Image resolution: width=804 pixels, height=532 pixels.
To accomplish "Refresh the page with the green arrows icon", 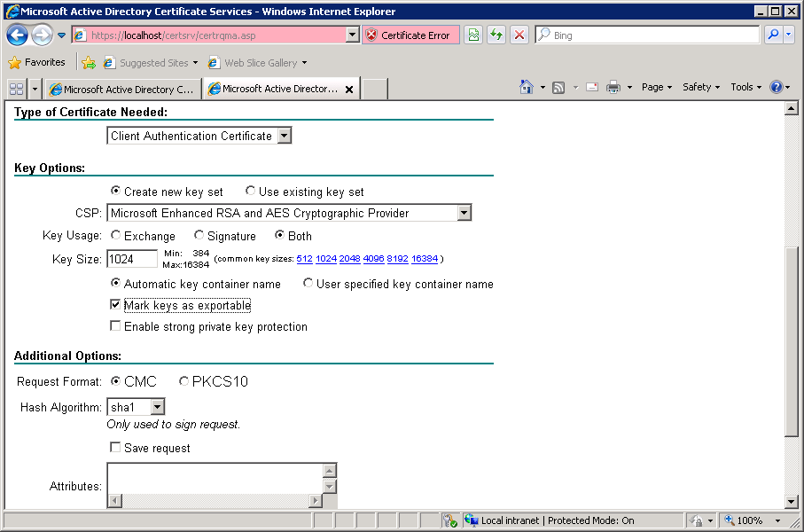I will click(496, 35).
